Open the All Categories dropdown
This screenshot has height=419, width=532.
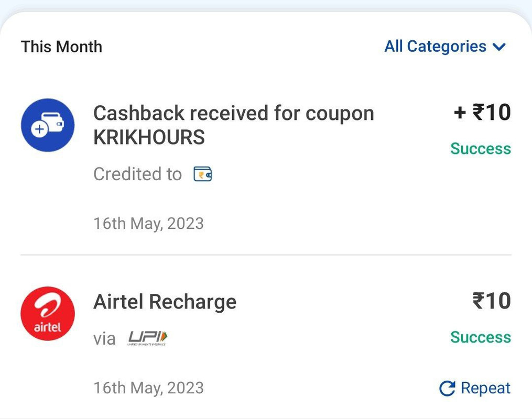pyautogui.click(x=445, y=47)
